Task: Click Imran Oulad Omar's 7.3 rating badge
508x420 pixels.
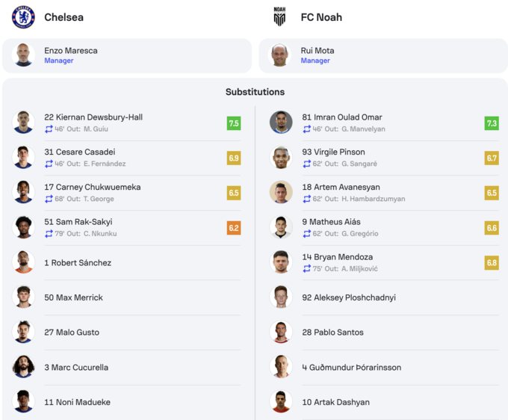Action: pos(492,123)
